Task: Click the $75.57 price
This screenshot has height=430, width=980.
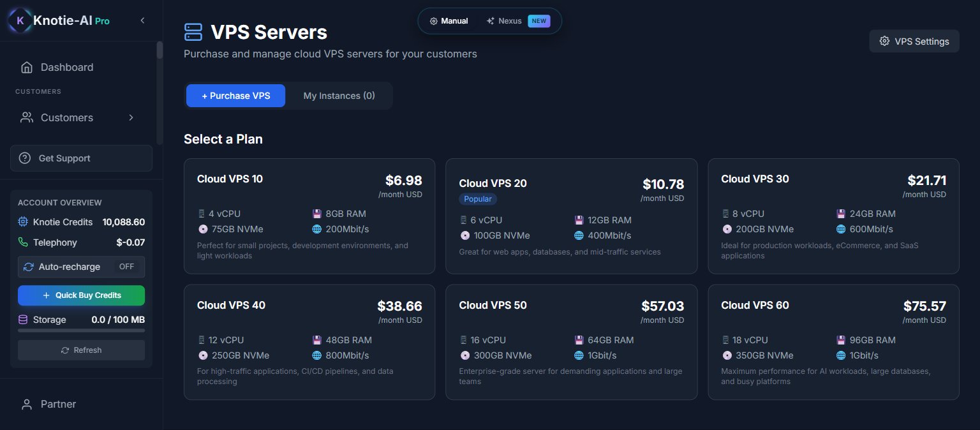Action: (x=925, y=306)
